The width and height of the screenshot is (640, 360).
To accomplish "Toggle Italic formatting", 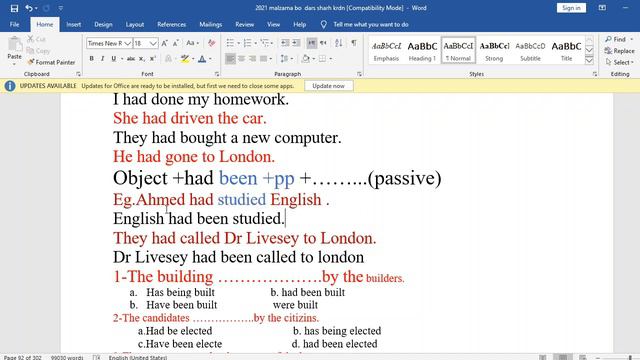I will pos(102,59).
